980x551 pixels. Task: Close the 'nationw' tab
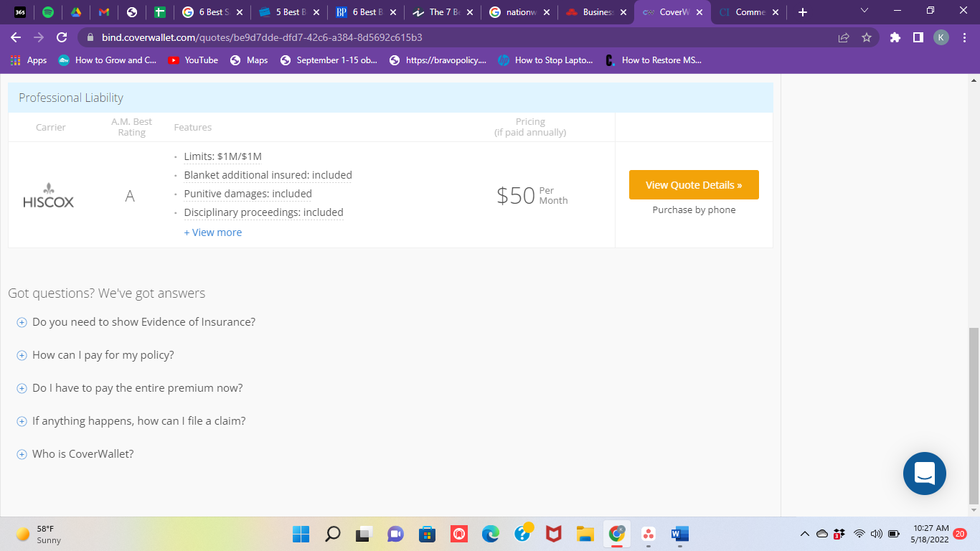click(547, 12)
